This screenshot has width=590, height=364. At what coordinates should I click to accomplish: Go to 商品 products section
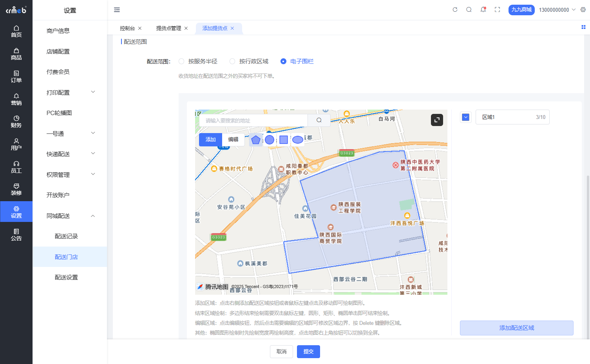click(16, 54)
